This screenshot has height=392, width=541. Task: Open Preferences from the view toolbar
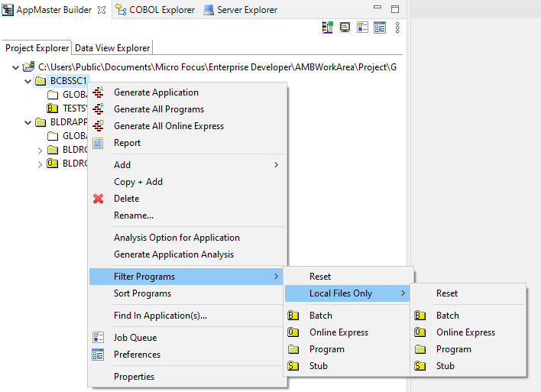[x=380, y=28]
